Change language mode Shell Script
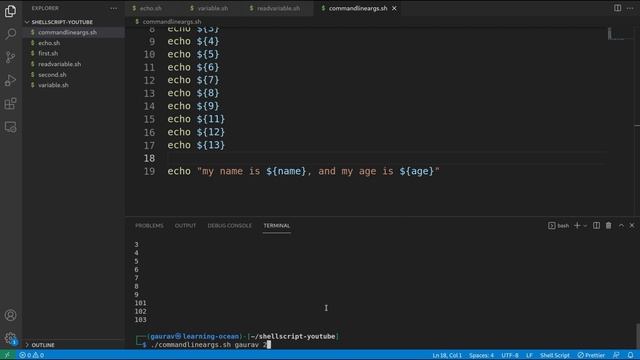Screen dimensions: 640x360 (555, 355)
